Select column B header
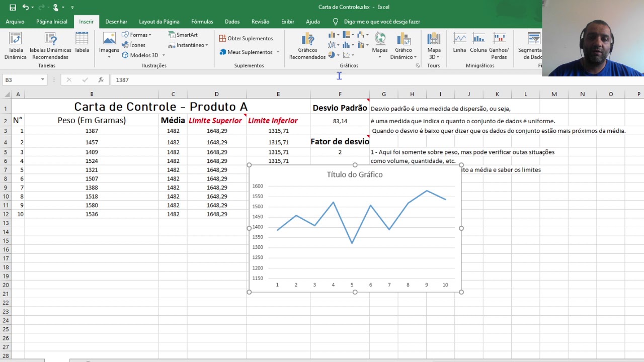The image size is (644, 362). pos(92,94)
